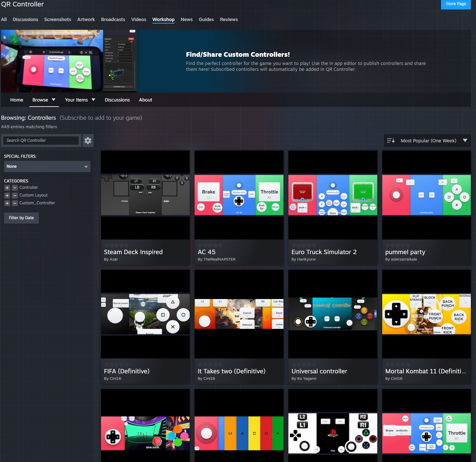
Task: Go to the Guides tab
Action: click(x=206, y=20)
